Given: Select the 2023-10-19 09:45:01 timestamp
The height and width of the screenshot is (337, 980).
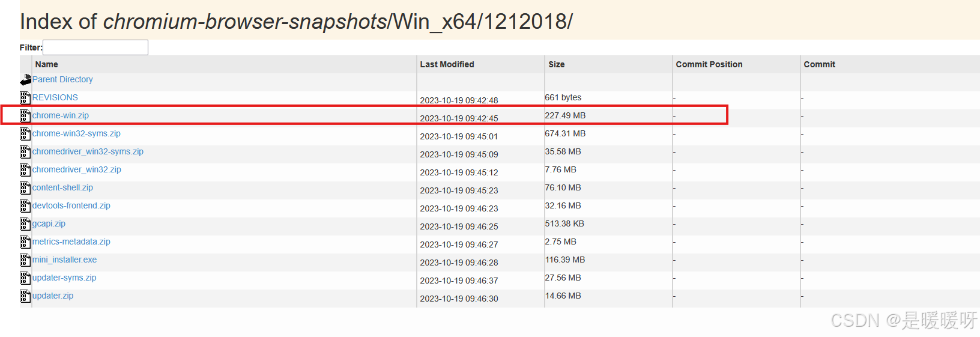Looking at the screenshot, I should [x=459, y=136].
